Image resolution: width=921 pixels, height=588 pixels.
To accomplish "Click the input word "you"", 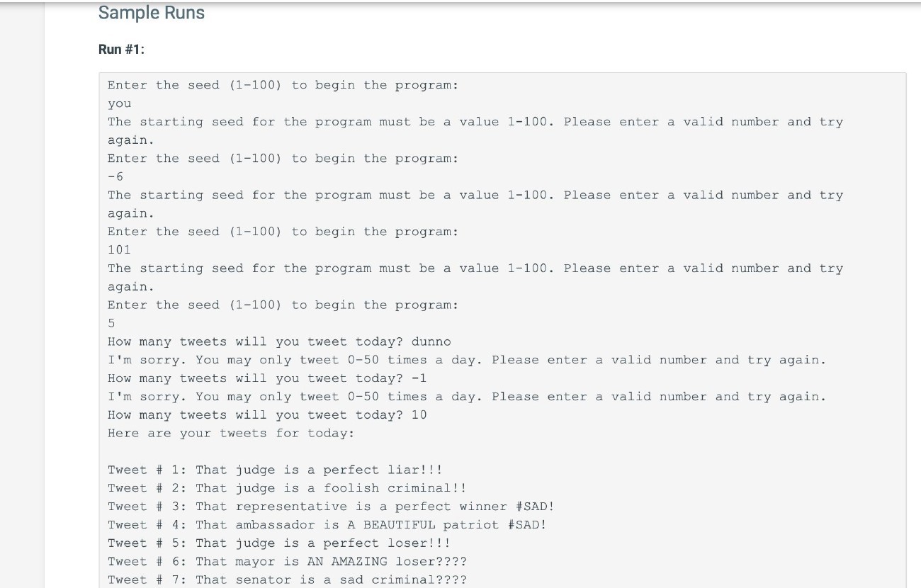I will (119, 103).
